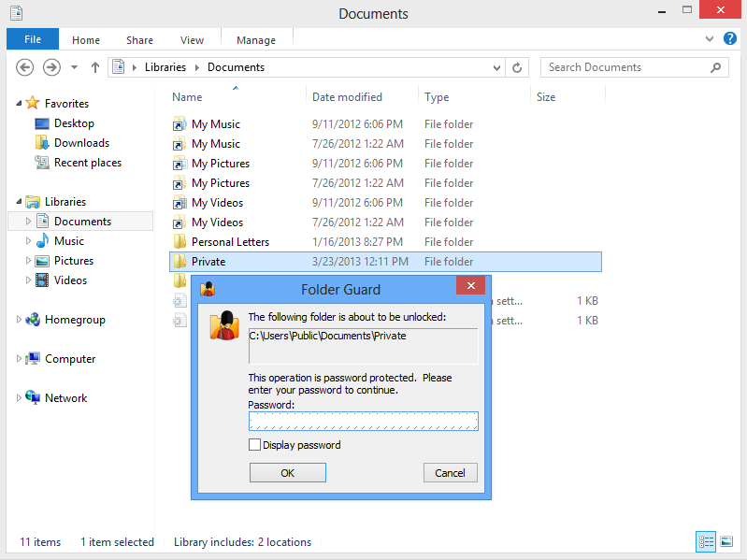The image size is (747, 560).
Task: Collapse the Favorites section
Action: pos(19,104)
